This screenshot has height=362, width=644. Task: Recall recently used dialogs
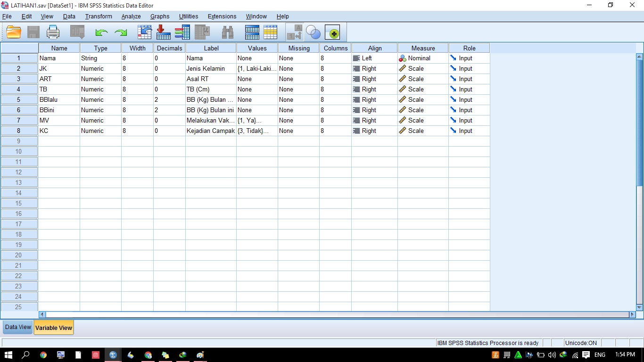(77, 32)
